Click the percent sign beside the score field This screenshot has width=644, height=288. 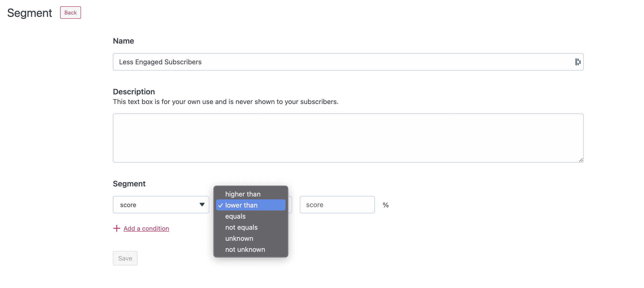click(x=386, y=205)
